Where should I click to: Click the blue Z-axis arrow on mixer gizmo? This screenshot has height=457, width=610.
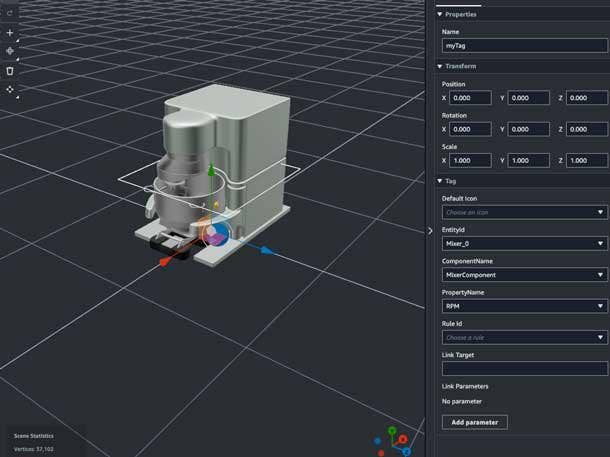pos(266,249)
